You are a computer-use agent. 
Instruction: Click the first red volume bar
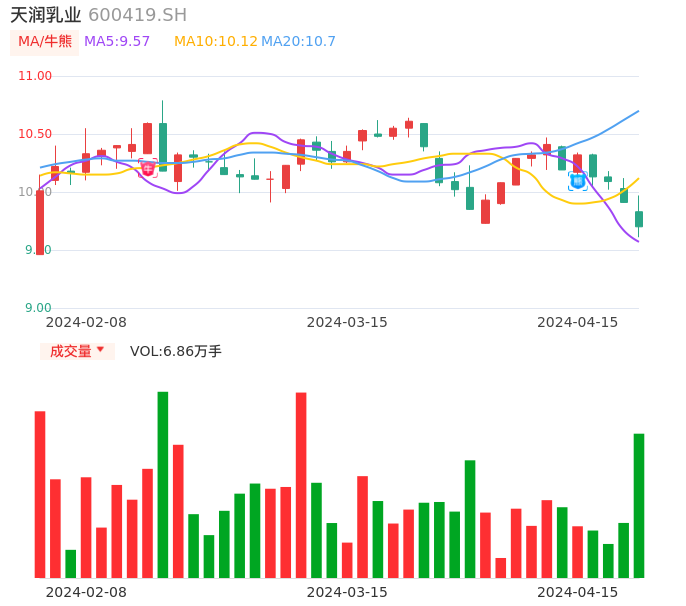pos(40,494)
